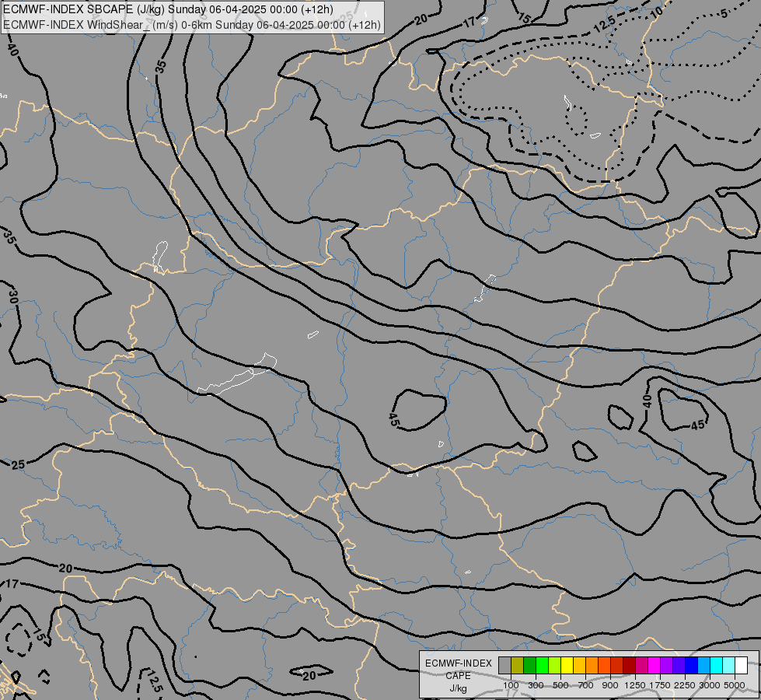Pick the indigo violet legend swatch
Image resolution: width=761 pixels, height=700 pixels.
click(x=679, y=666)
